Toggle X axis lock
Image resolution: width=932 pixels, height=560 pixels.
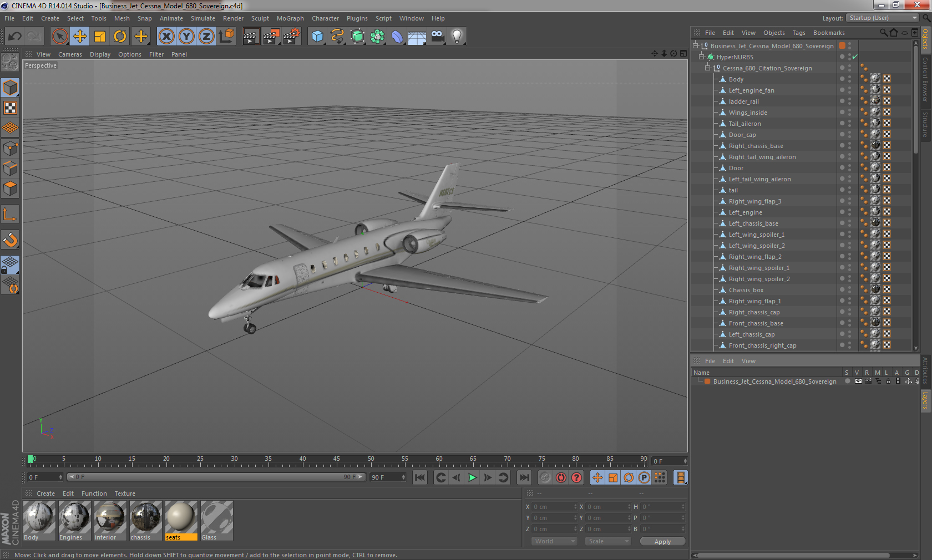coord(166,37)
